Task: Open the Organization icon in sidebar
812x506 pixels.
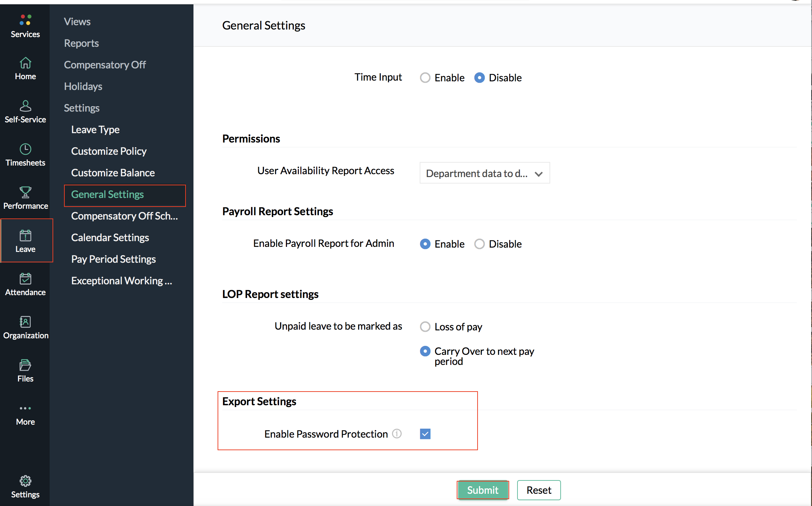Action: 25,322
